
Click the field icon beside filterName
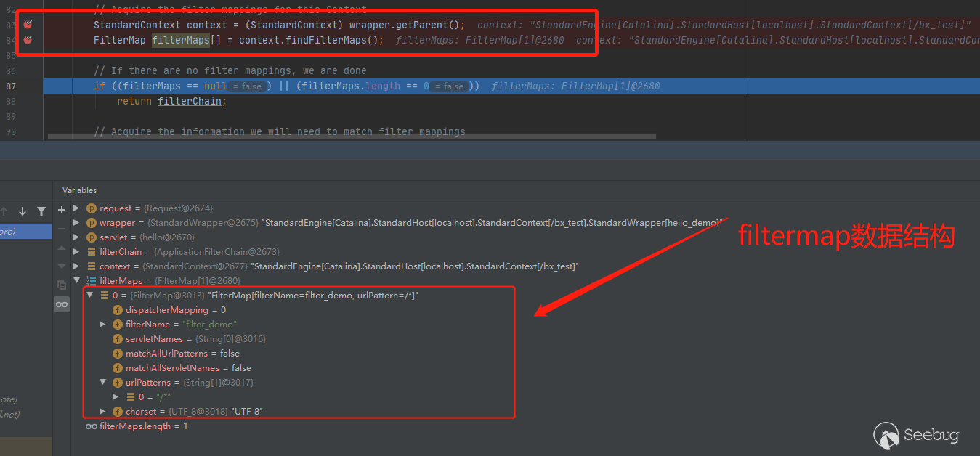tap(118, 325)
